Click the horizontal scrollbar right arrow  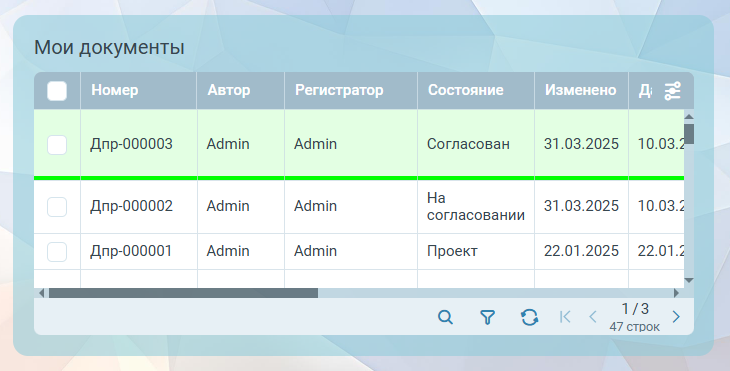pyautogui.click(x=676, y=293)
